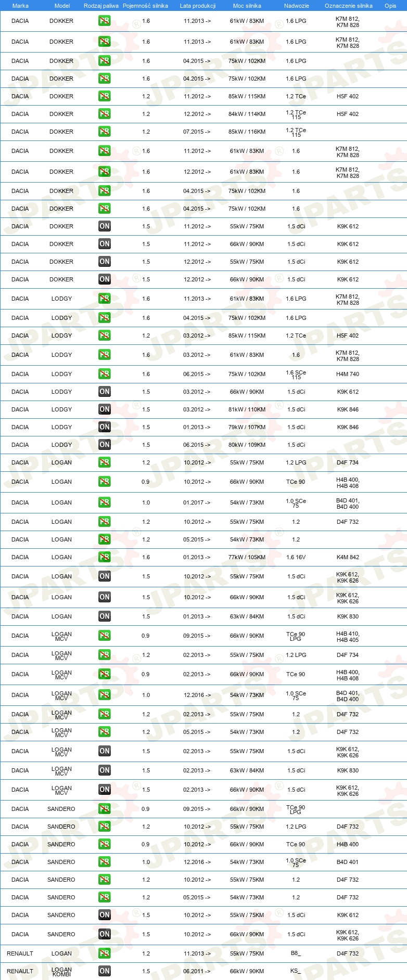Click the body type '1.6 16V'
This screenshot has height=980, width=407.
pos(296,557)
